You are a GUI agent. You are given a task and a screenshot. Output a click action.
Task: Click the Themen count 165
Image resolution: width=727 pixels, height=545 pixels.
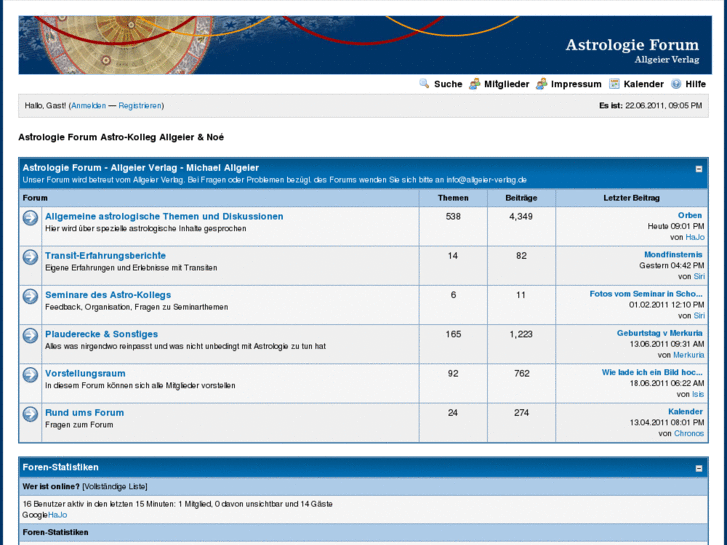click(x=453, y=334)
